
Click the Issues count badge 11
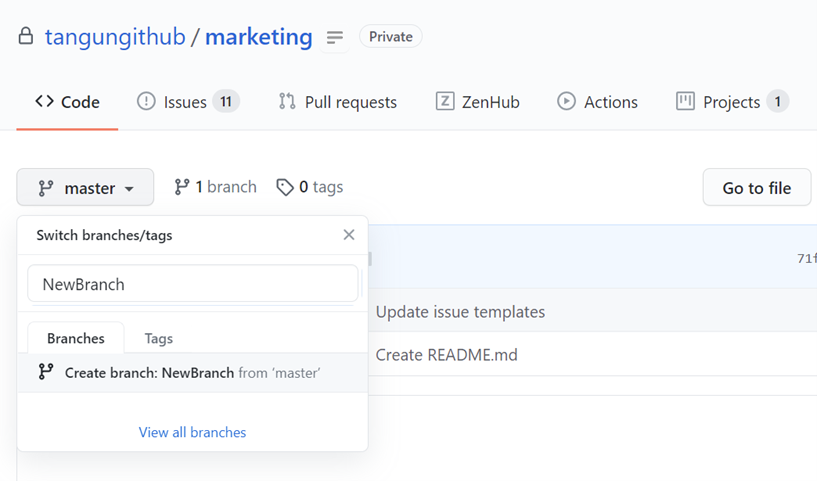pos(226,101)
